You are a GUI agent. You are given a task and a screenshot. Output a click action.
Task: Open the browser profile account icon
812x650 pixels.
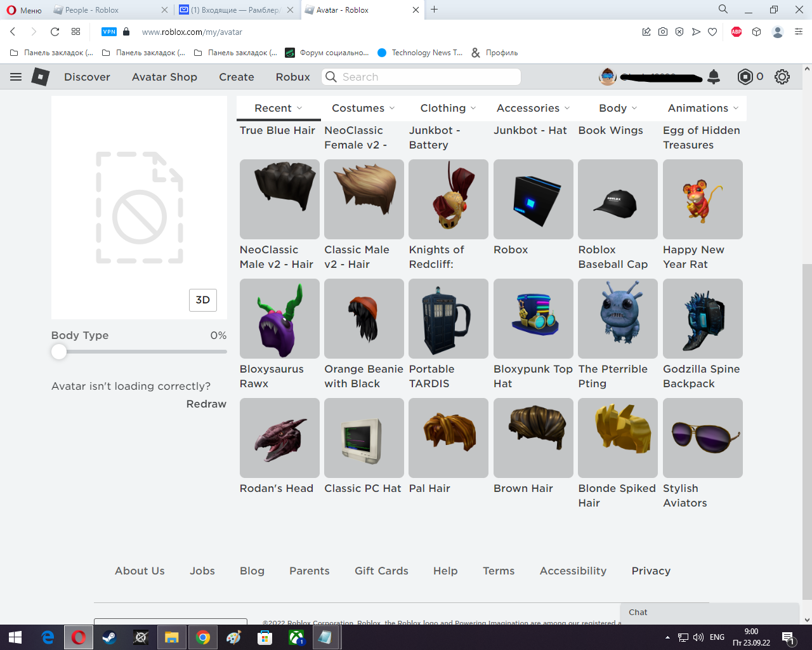coord(778,32)
